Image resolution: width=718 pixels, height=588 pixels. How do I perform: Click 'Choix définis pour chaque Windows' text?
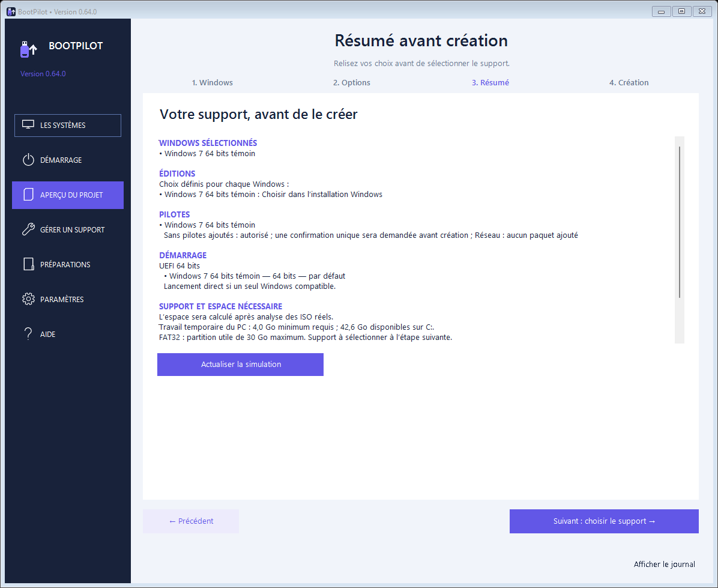click(x=224, y=184)
